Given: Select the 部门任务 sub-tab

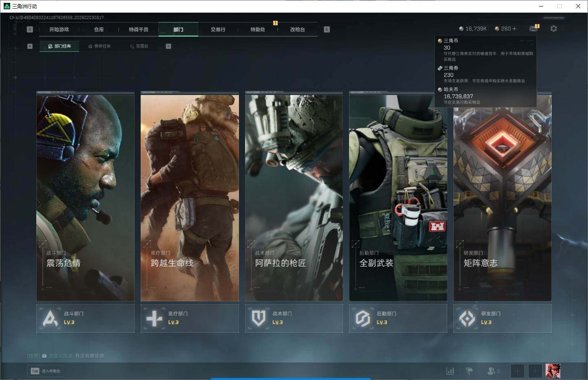Looking at the screenshot, I should click(x=60, y=46).
